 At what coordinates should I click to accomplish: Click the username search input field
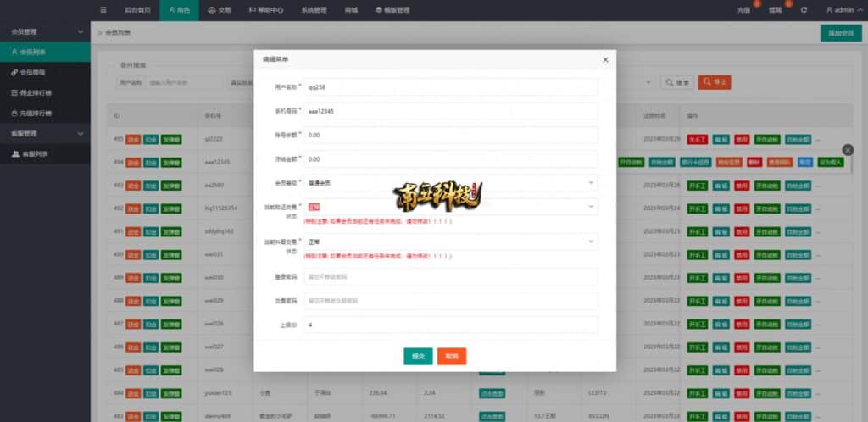tap(184, 82)
